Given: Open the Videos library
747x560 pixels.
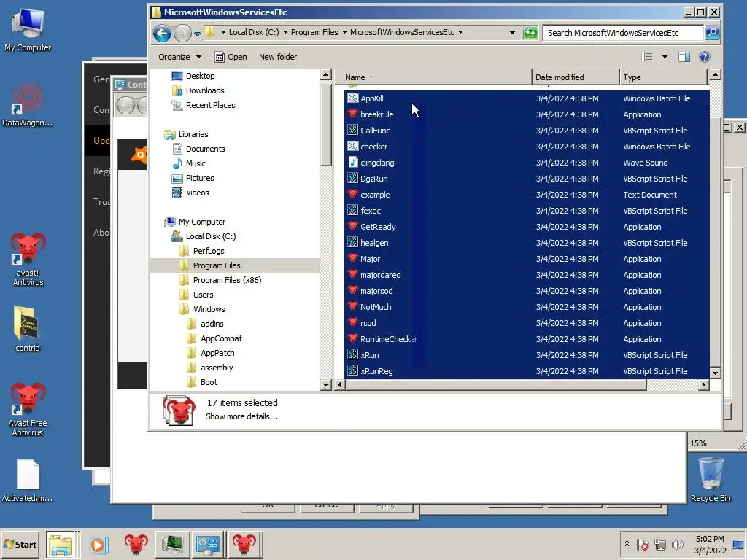Looking at the screenshot, I should point(197,192).
